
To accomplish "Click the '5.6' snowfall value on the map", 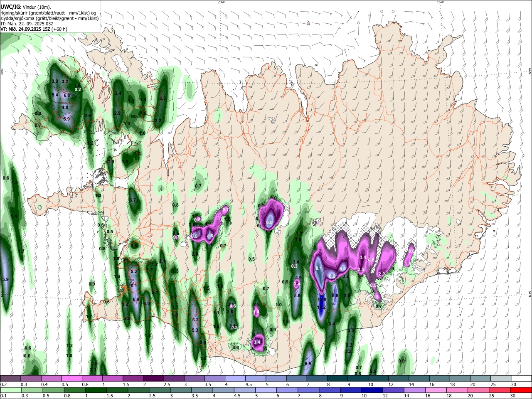I will click(343, 268).
